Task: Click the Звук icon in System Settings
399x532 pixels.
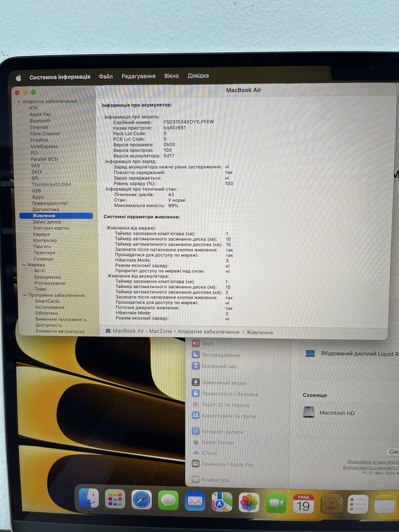Action: (x=196, y=343)
